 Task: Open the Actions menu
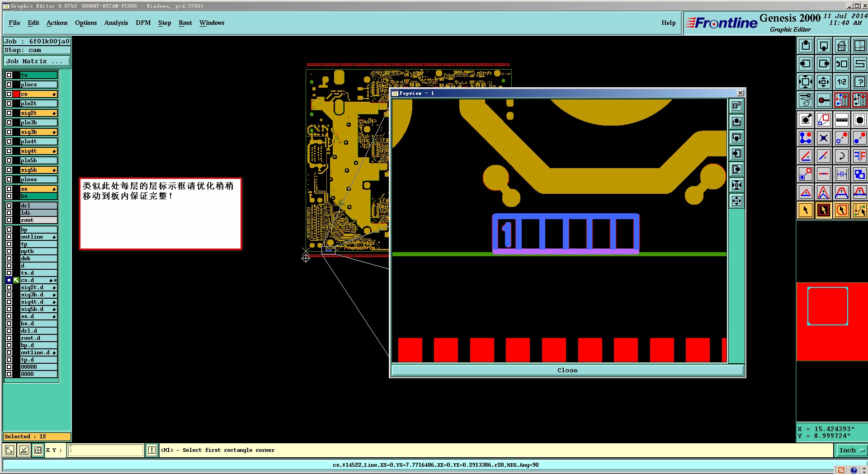57,23
